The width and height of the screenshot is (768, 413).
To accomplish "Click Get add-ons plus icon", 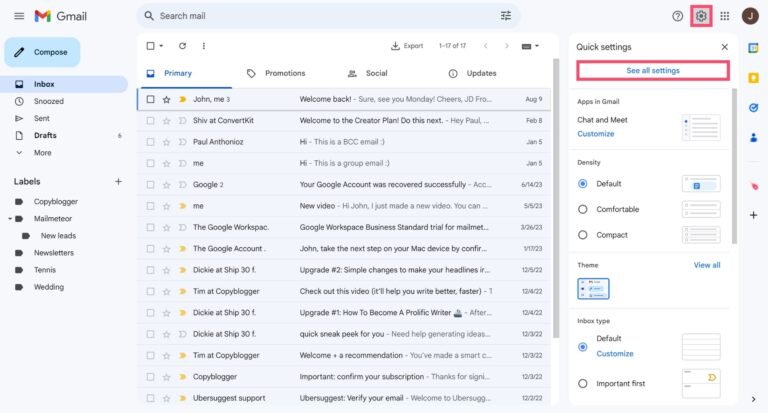I will 753,215.
